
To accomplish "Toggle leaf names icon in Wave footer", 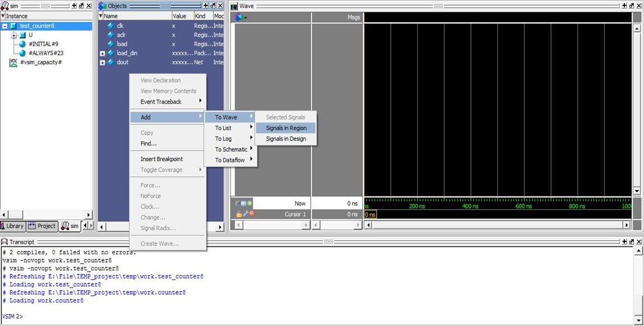I will point(238,203).
